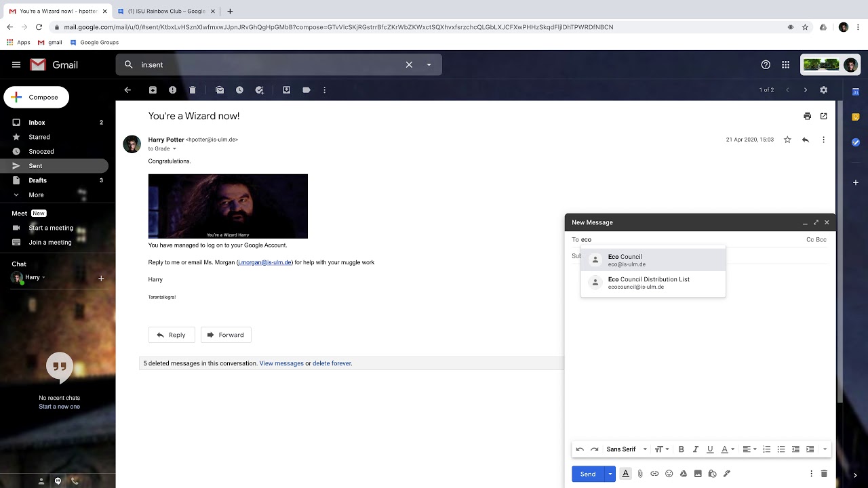Switch to ISU Rainbow Club browser tab
This screenshot has width=868, height=488.
click(x=166, y=11)
